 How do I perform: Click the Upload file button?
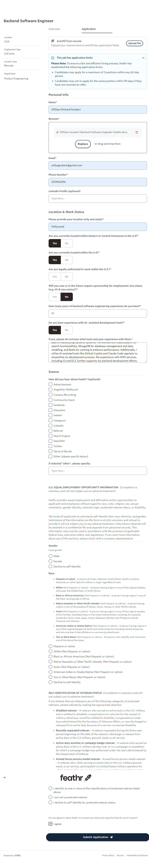[x=134, y=43]
